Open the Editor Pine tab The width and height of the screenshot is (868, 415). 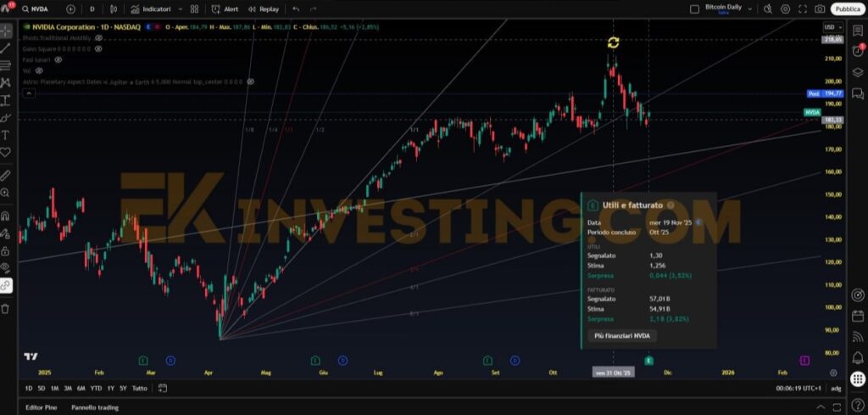[x=42, y=407]
